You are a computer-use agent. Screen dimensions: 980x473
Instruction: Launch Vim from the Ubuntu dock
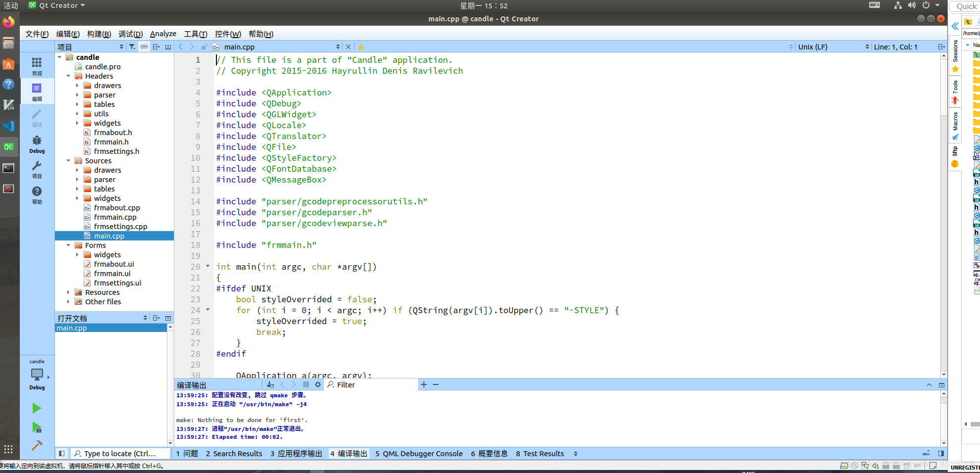[8, 105]
